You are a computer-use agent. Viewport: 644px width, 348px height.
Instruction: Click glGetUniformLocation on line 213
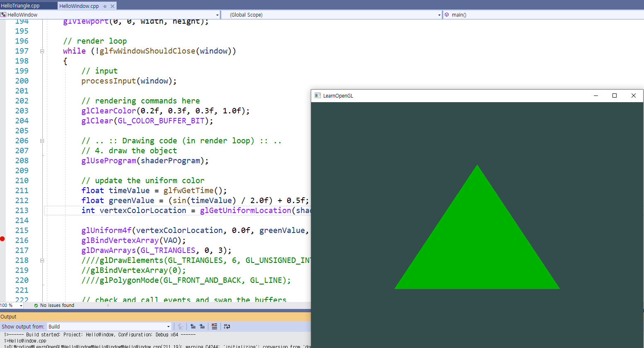(246, 211)
